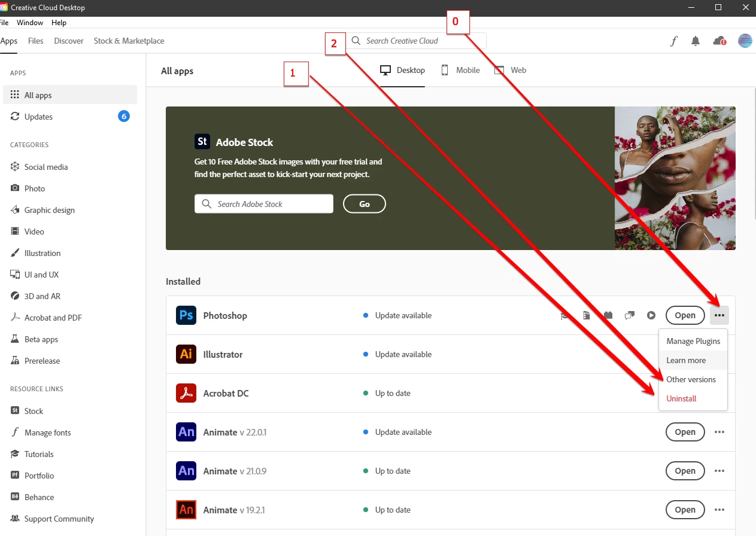Image resolution: width=756 pixels, height=536 pixels.
Task: Select All apps in the sidebar
Action: 70,95
